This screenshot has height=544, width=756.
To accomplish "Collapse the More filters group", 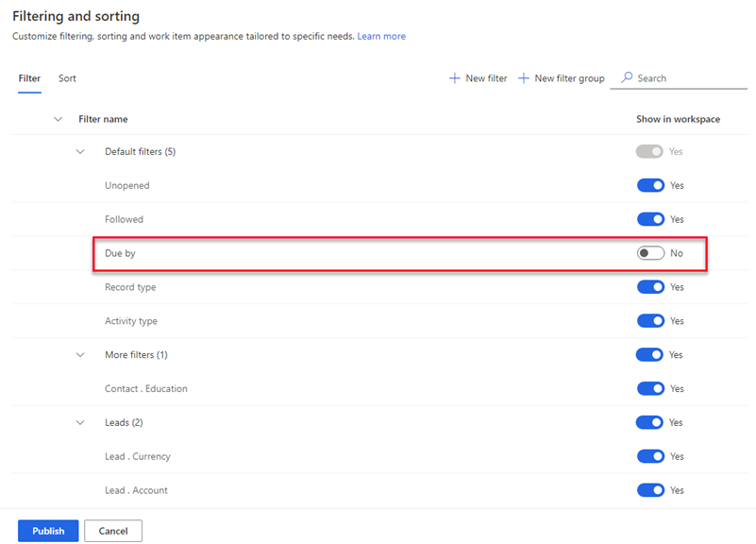I will click(x=80, y=355).
